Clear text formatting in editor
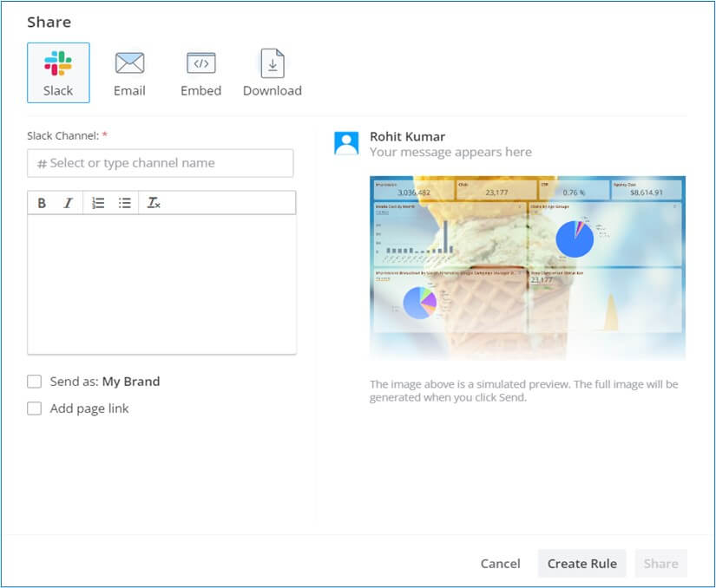716x588 pixels. pos(154,203)
